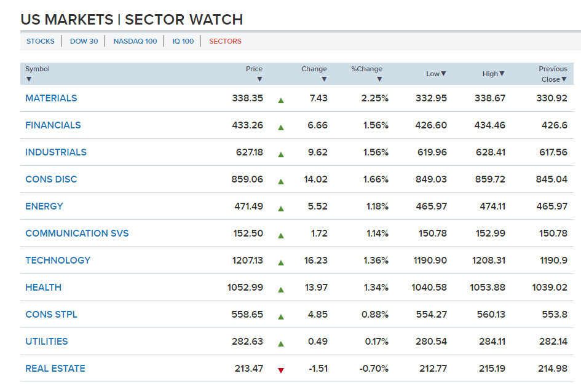This screenshot has width=581, height=392.
Task: Sort by the High column header
Action: [493, 74]
